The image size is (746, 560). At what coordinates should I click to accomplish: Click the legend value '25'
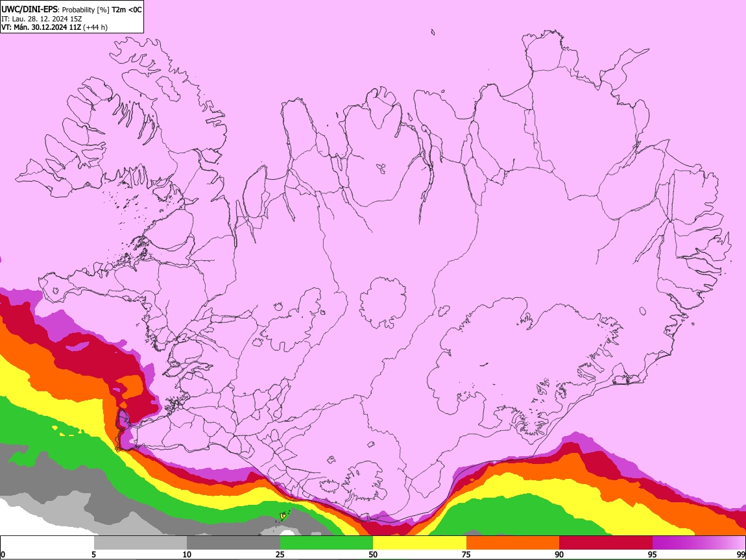click(x=280, y=554)
